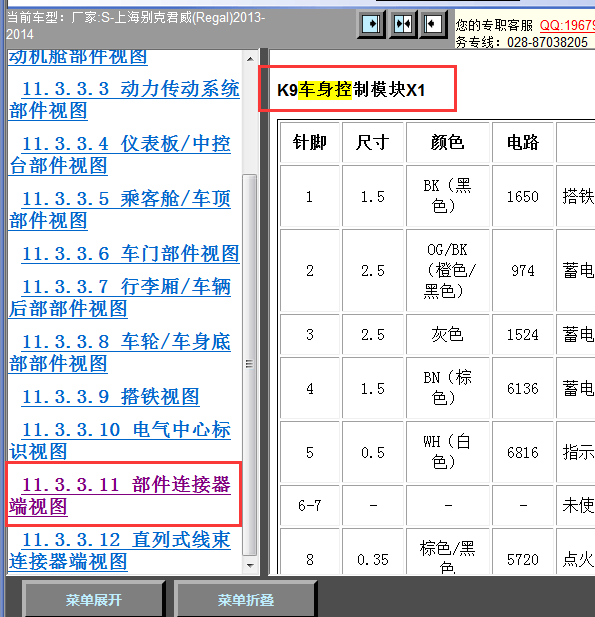Open 11.3.3.7 行李厢/车辆后部部件视图 link
595x617 pixels.
(119, 297)
